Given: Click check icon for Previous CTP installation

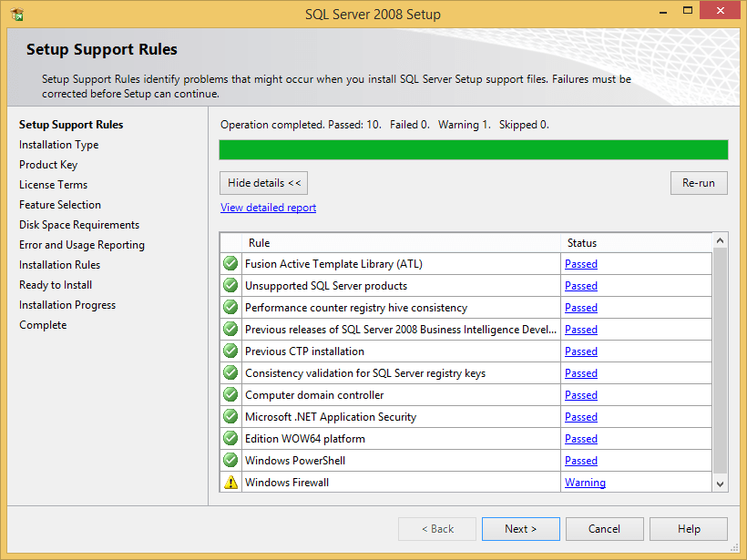Looking at the screenshot, I should [x=230, y=351].
